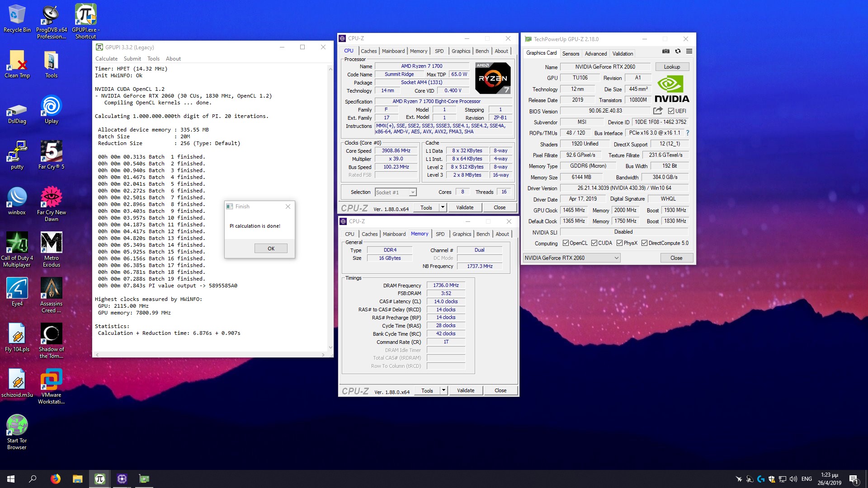Switch to Mainboard tab in upper CPU-Z

point(393,51)
